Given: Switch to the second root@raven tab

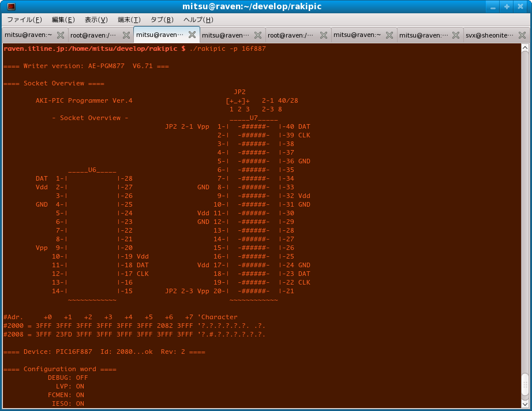Looking at the screenshot, I should pos(291,35).
